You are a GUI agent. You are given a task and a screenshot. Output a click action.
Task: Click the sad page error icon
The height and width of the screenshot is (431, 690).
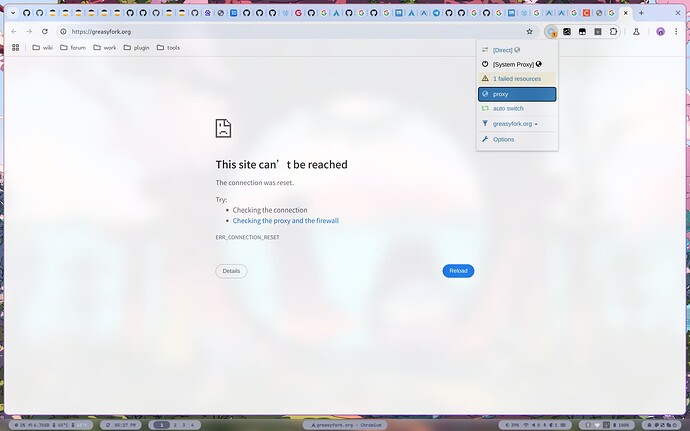click(223, 128)
